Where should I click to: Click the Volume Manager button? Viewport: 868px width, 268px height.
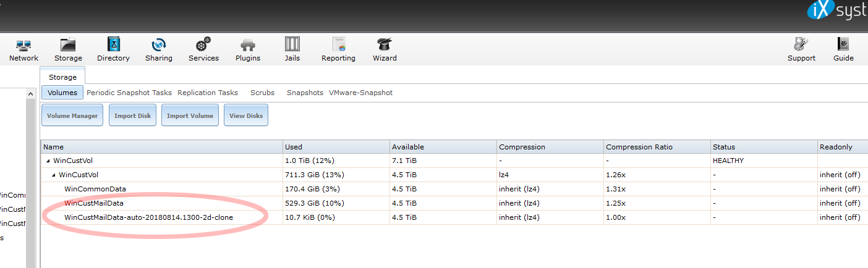coord(72,115)
